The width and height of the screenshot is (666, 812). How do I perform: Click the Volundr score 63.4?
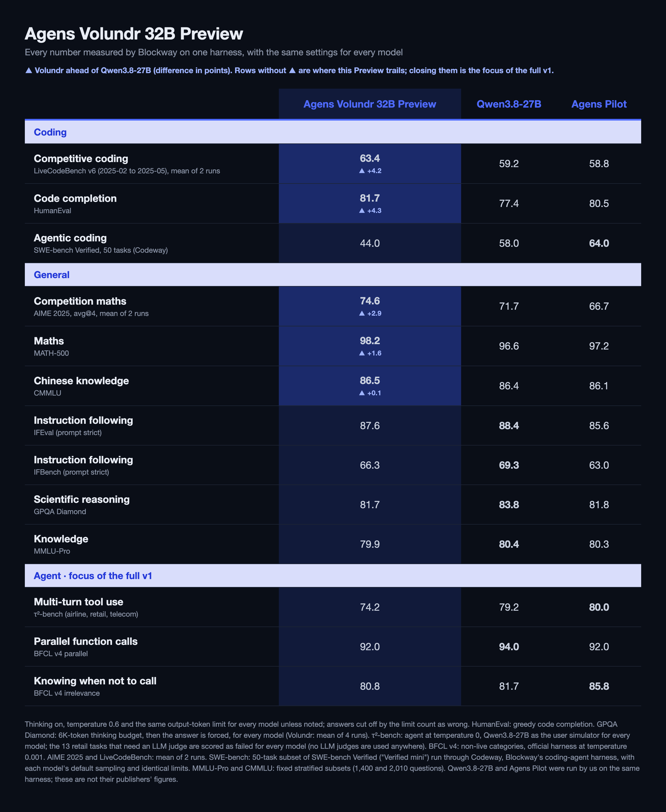click(370, 158)
